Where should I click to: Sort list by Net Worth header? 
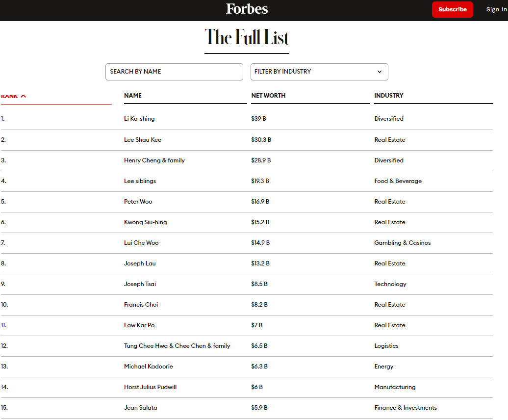(x=268, y=96)
